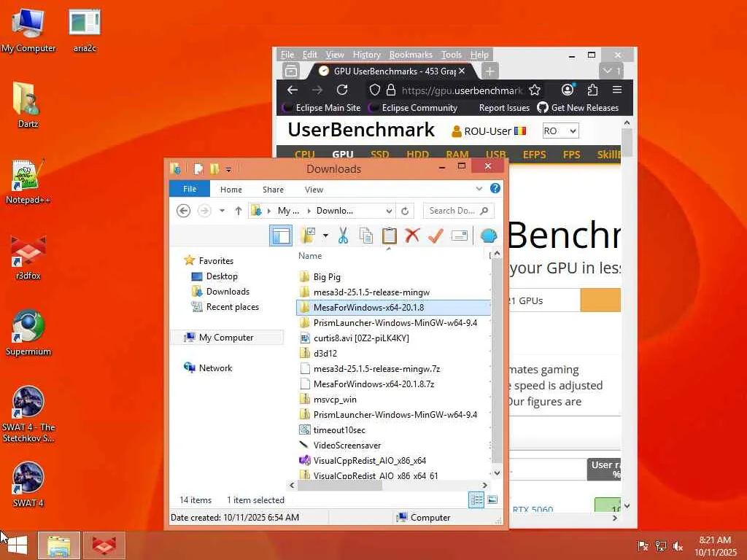Refresh the Downloads folder
This screenshot has height=560, width=747.
(x=405, y=211)
